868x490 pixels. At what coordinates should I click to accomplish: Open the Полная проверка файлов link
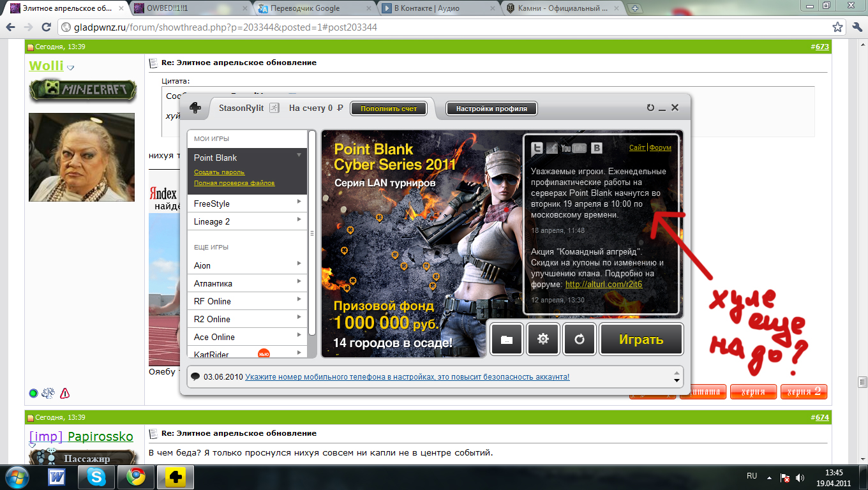coord(234,183)
